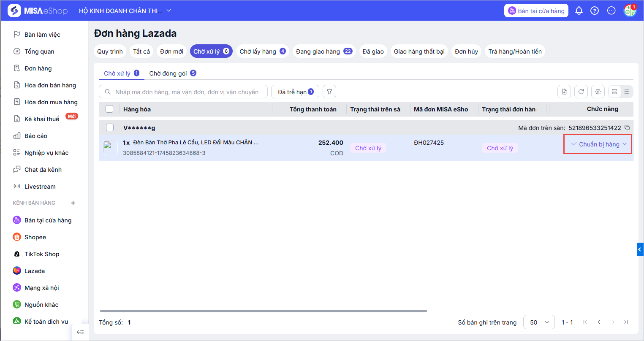
Task: Open table column settings gear icon
Action: coord(598,92)
